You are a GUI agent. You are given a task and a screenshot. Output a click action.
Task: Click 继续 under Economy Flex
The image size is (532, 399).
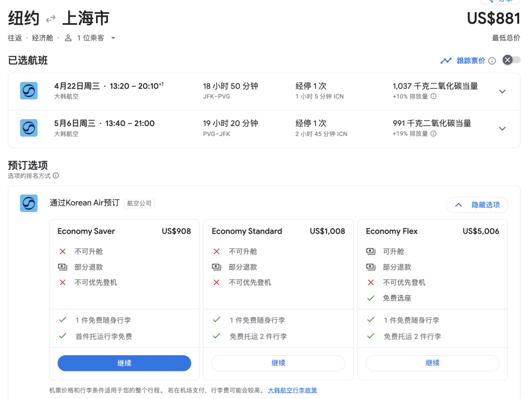(432, 363)
